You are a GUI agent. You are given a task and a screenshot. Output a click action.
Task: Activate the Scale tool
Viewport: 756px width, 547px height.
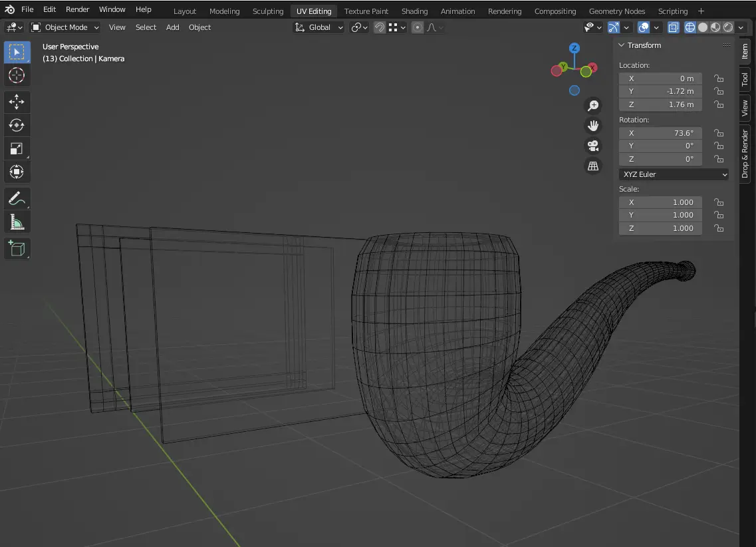[17, 148]
